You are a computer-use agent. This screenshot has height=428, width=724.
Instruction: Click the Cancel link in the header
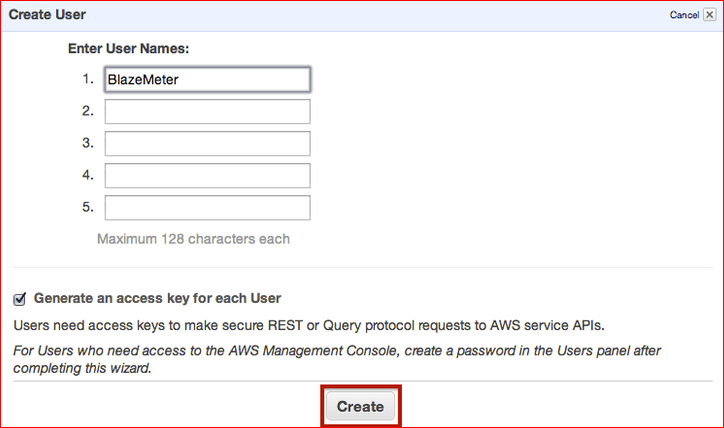pyautogui.click(x=684, y=15)
